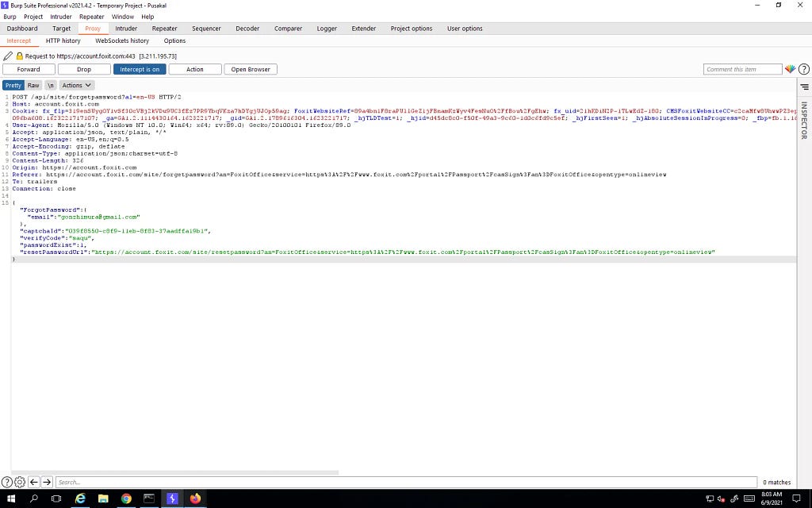Launch Internet Explorer from taskbar
The image size is (812, 508).
[80, 498]
